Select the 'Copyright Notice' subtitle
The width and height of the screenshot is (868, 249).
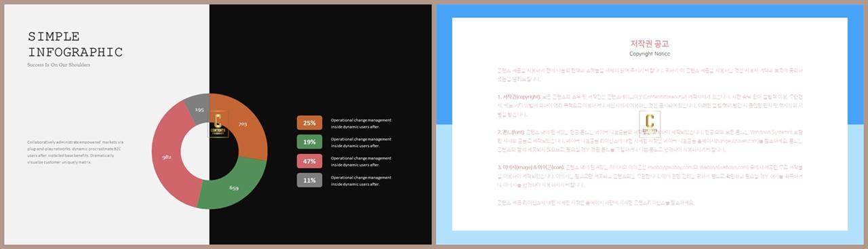(650, 54)
